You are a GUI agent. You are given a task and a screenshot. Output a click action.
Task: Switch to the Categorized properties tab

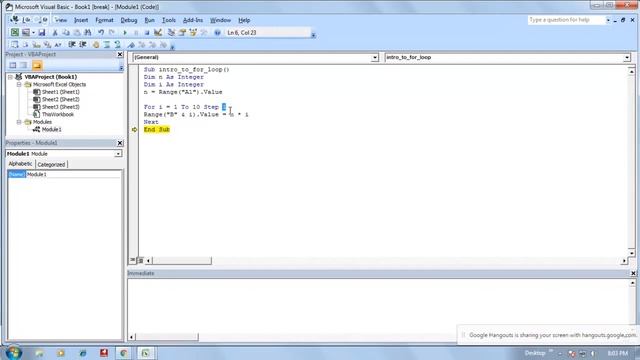click(51, 164)
